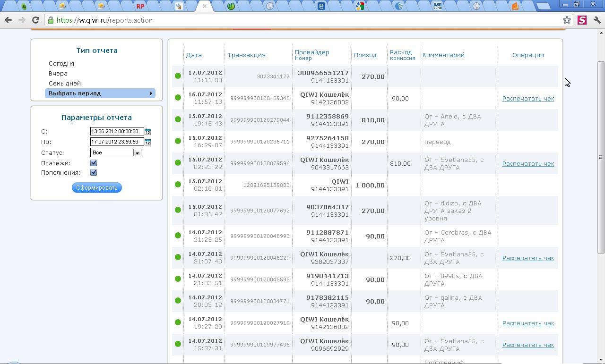This screenshot has width=605, height=364.
Task: Uncheck the Платежи checkbox
Action: point(94,163)
